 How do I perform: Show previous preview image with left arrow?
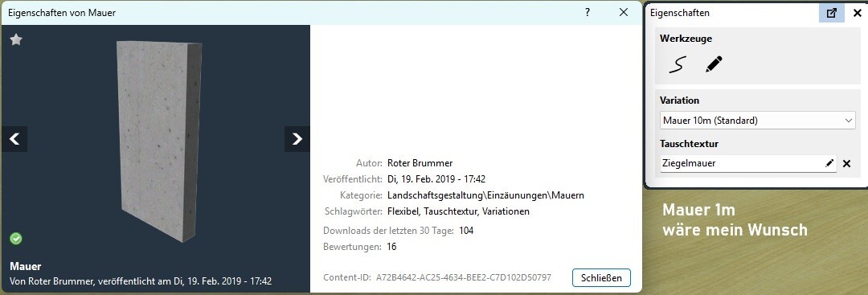pyautogui.click(x=14, y=139)
